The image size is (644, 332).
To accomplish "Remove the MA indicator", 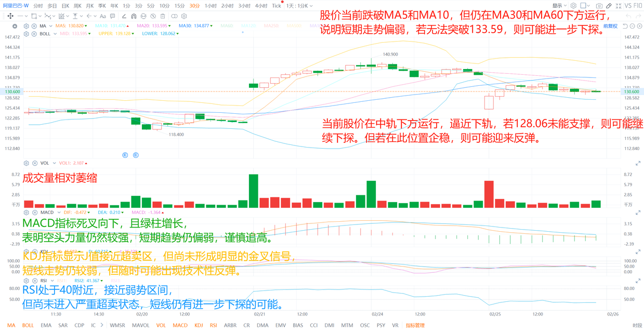I will click(x=34, y=26).
